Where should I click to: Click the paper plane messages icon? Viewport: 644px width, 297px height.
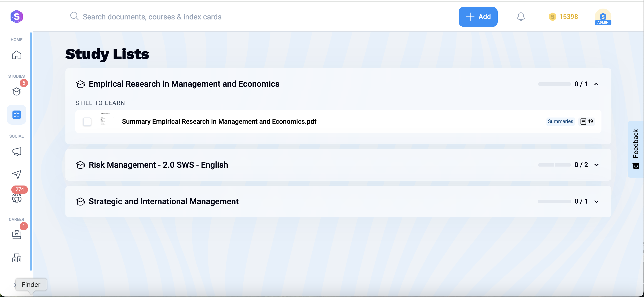(16, 174)
